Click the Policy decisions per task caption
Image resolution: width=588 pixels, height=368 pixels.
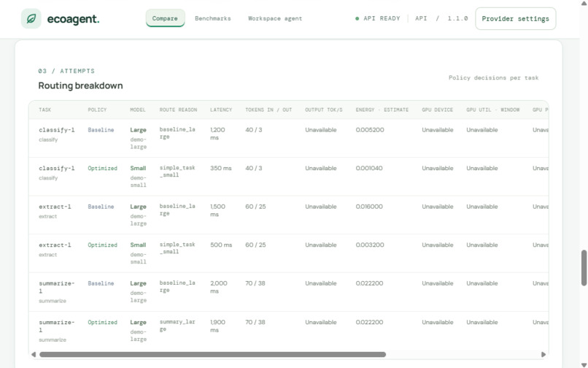(493, 77)
